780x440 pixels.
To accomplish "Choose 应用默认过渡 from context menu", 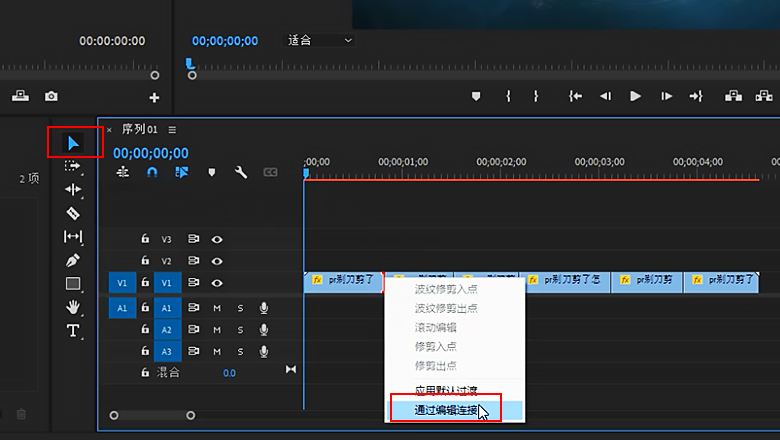I will [446, 390].
